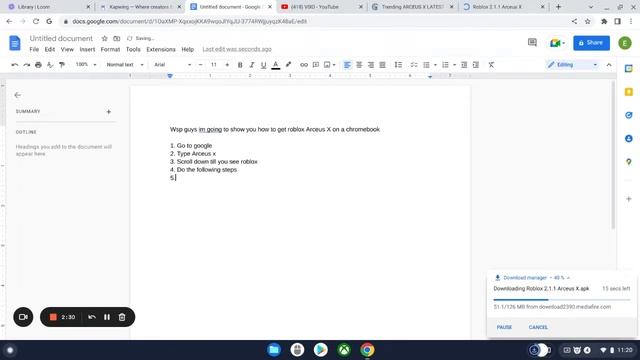The width and height of the screenshot is (640, 360).
Task: Open the insert image dropdown
Action: click(329, 65)
